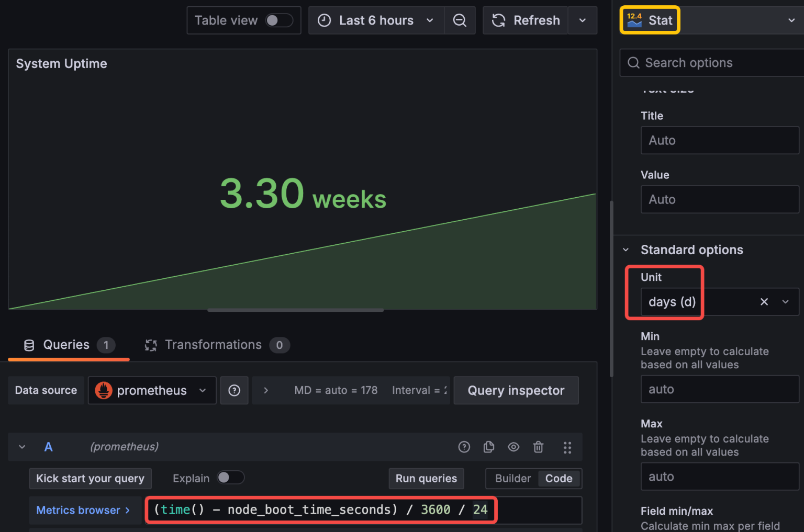Image resolution: width=804 pixels, height=532 pixels.
Task: Click the Refresh icon to reload dashboard
Action: 525,20
